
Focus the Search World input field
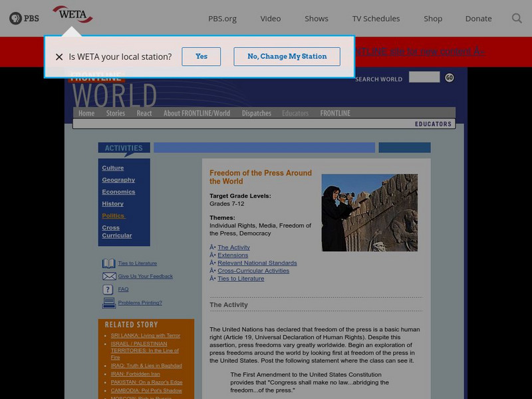pyautogui.click(x=424, y=77)
